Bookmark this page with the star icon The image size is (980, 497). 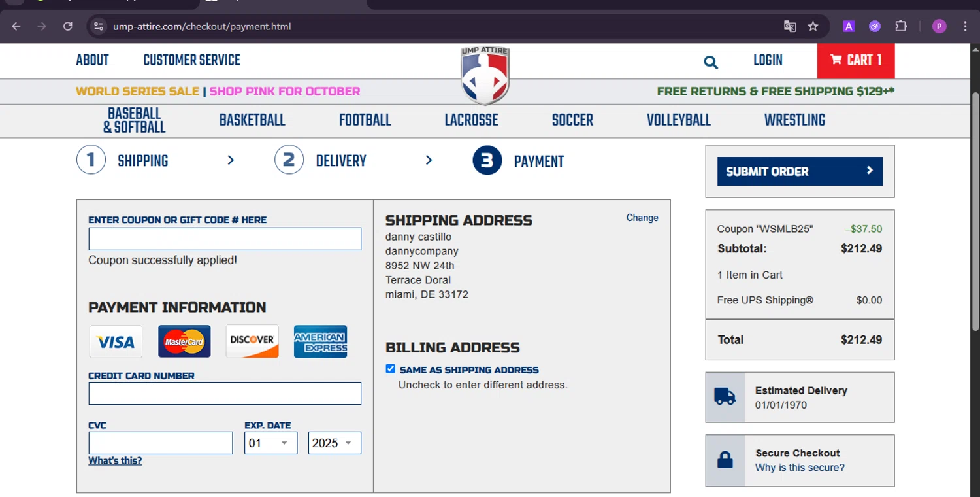[813, 26]
